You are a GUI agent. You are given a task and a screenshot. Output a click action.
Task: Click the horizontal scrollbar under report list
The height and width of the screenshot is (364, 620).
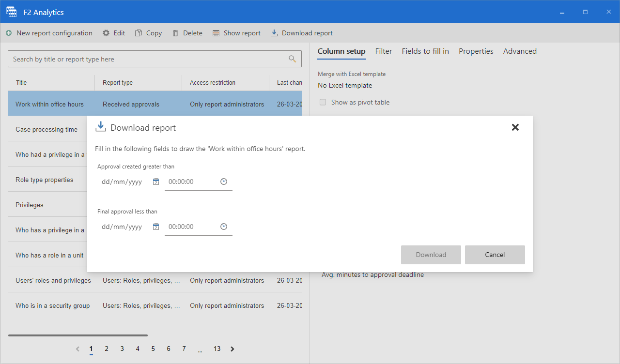coord(78,335)
